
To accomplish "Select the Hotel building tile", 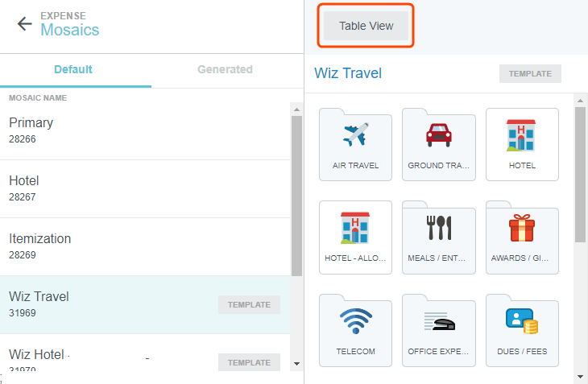I will (x=522, y=143).
